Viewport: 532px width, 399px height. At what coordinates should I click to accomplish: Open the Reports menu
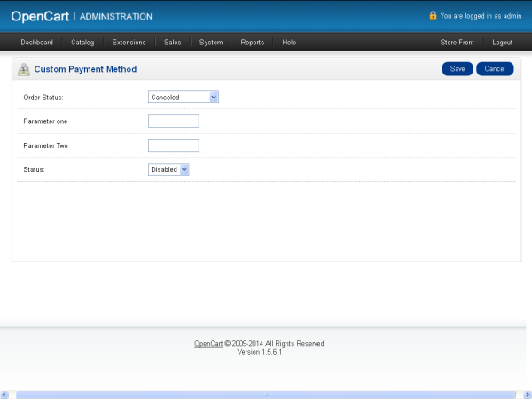tap(253, 43)
